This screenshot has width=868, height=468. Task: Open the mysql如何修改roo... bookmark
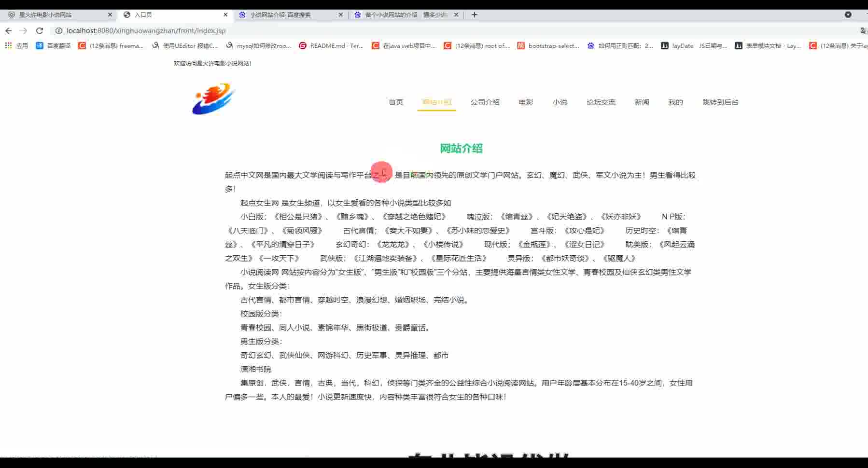point(259,46)
